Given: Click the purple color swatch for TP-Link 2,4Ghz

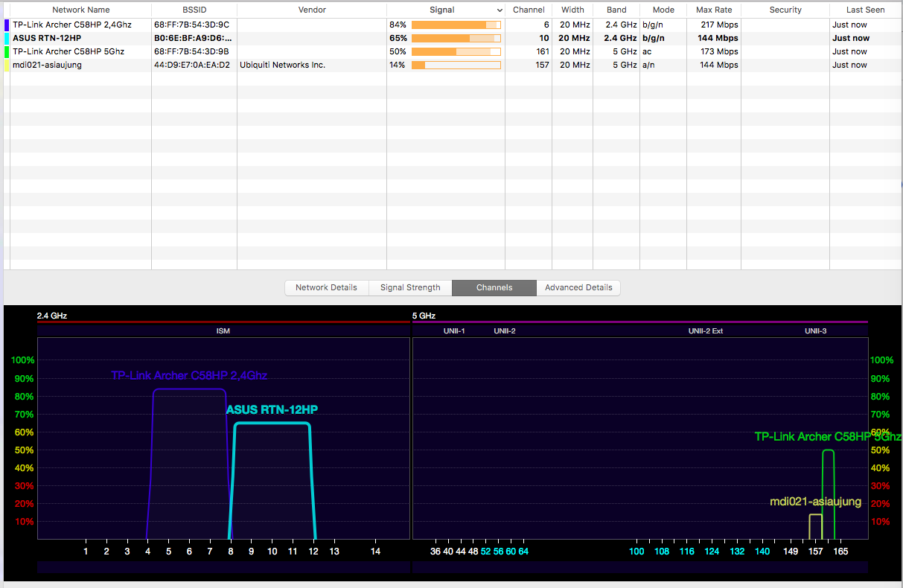Looking at the screenshot, I should pos(7,25).
